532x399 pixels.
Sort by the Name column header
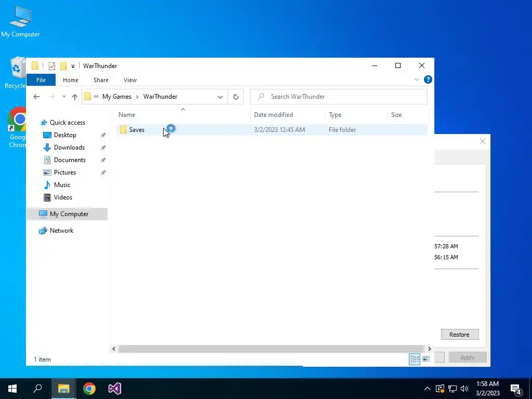183,115
